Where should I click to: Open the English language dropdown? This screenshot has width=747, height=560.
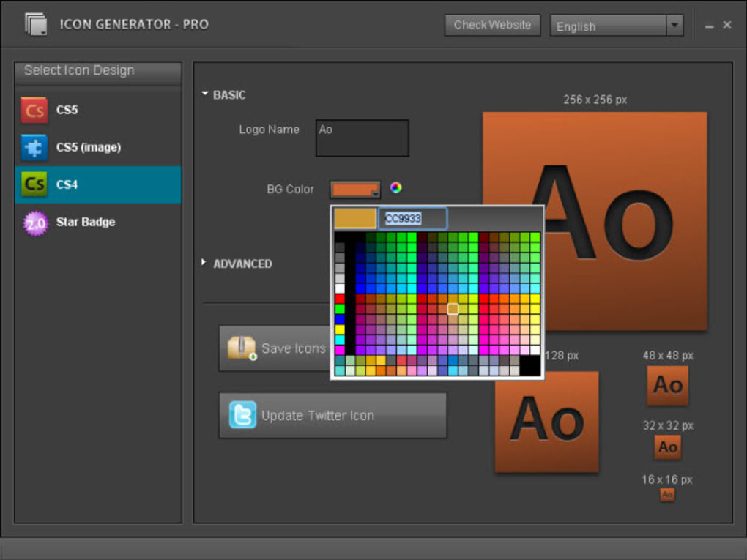[674, 26]
